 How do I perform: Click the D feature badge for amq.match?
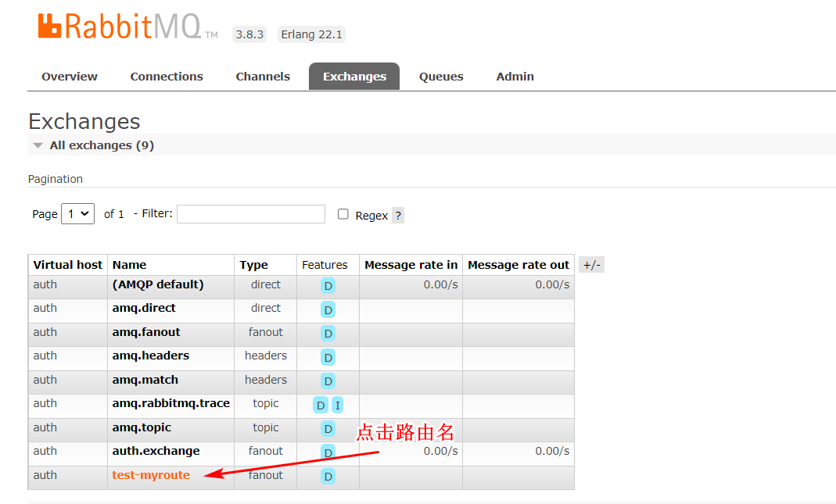[x=328, y=381]
